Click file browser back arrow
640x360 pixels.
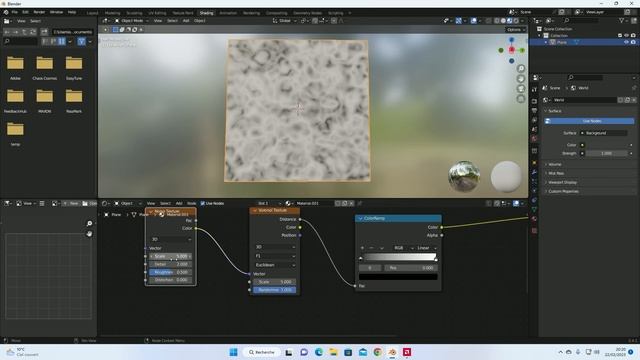point(7,32)
